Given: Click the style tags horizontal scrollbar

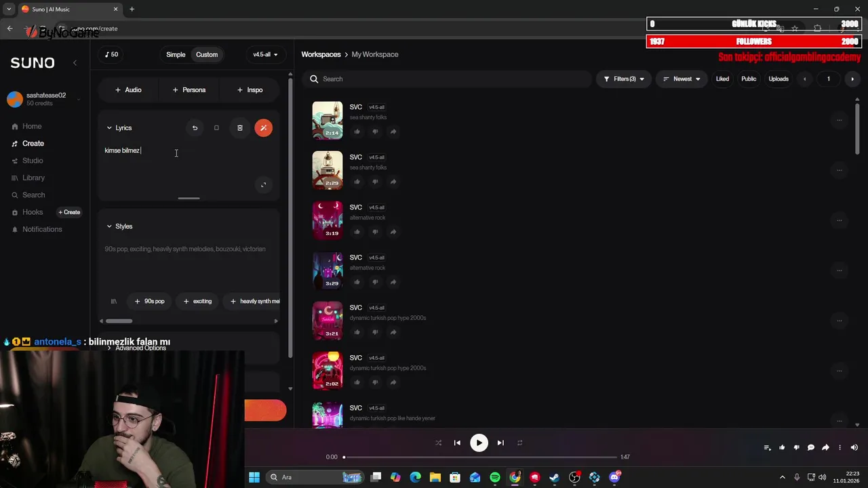Looking at the screenshot, I should pyautogui.click(x=119, y=321).
